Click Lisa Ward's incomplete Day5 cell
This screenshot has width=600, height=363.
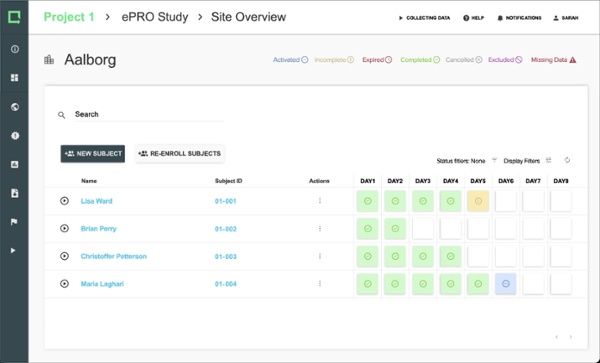pyautogui.click(x=478, y=201)
